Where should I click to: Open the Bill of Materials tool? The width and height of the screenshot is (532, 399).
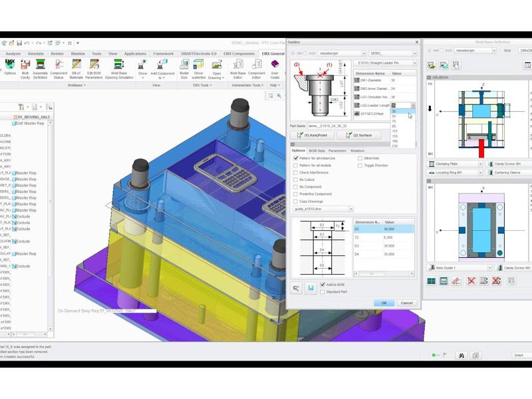(76, 66)
